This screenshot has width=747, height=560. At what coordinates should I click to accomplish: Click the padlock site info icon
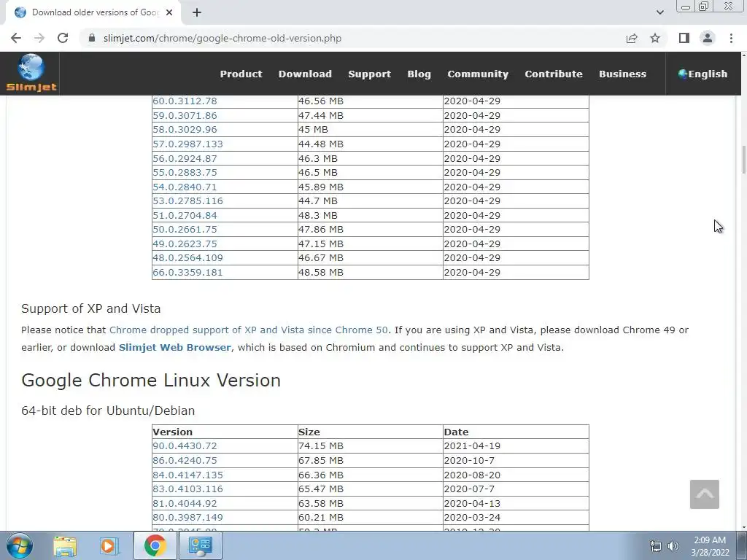[92, 38]
